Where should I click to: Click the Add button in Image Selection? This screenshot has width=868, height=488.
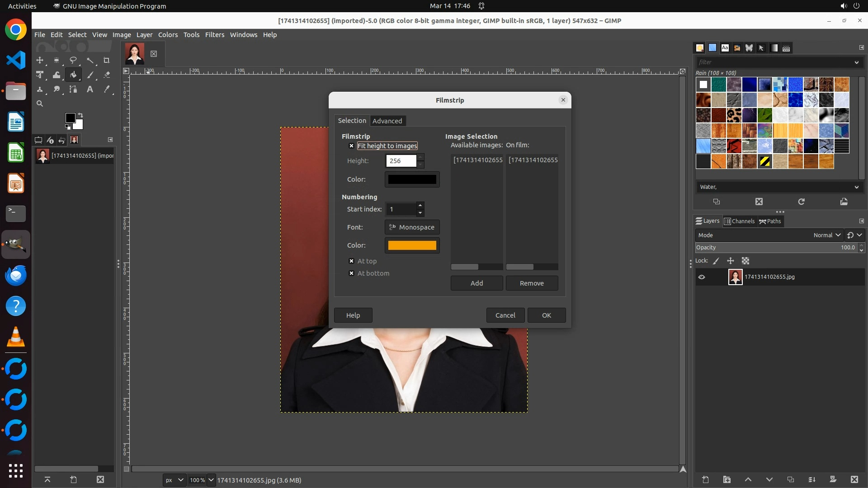pos(476,283)
